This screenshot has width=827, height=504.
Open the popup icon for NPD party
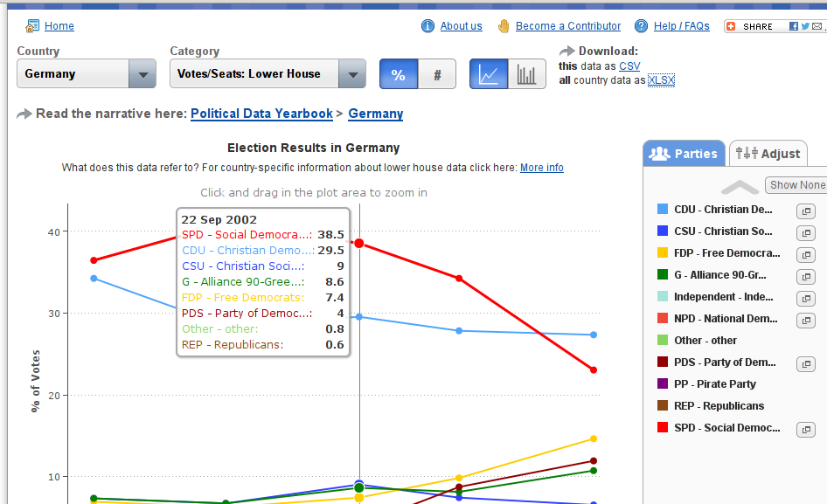[x=806, y=321]
